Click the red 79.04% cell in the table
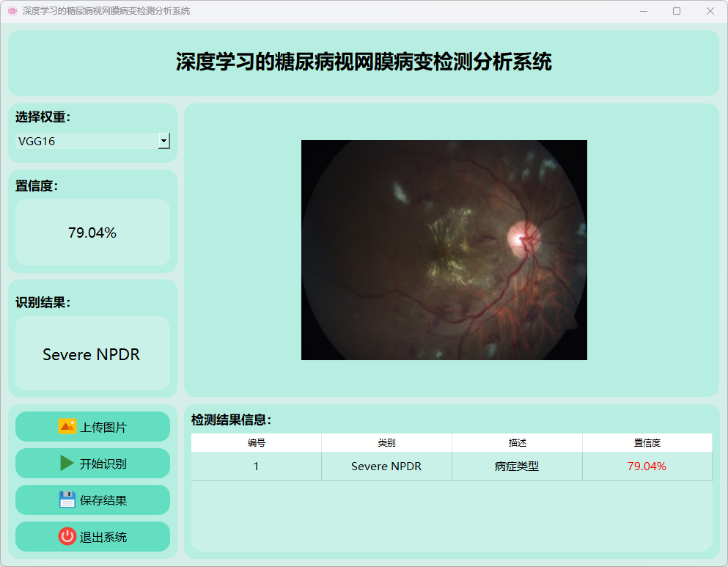The height and width of the screenshot is (567, 728). click(647, 467)
